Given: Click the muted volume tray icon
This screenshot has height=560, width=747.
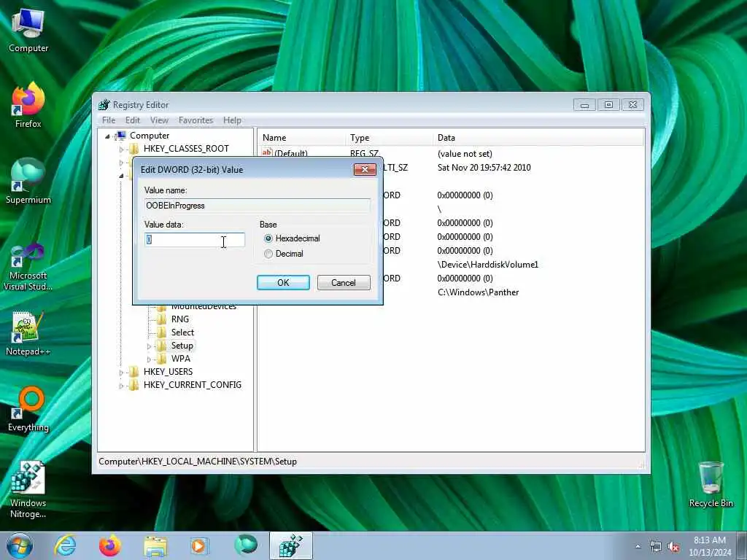Looking at the screenshot, I should pos(673,547).
